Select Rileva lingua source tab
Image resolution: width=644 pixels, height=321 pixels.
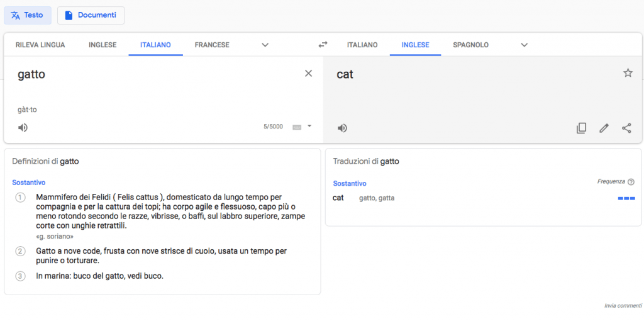tap(40, 45)
